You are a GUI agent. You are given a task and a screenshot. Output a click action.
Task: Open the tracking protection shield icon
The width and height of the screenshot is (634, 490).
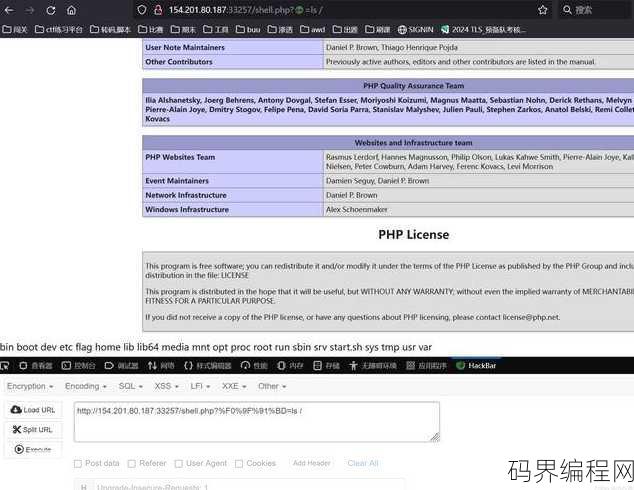(142, 10)
